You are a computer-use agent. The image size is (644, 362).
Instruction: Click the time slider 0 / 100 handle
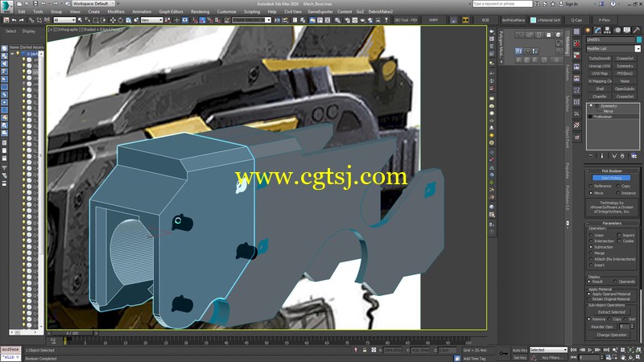[72, 333]
